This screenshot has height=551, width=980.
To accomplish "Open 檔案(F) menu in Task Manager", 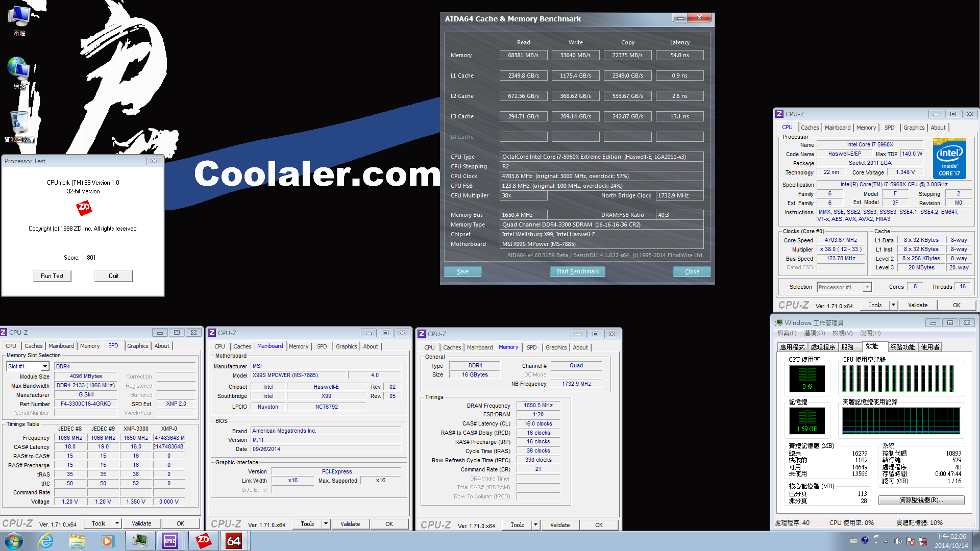I will (x=787, y=333).
